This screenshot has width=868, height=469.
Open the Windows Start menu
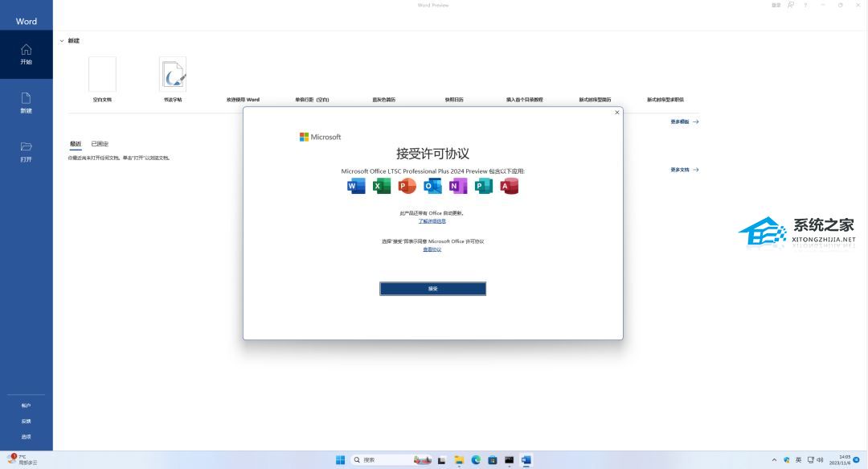(x=341, y=459)
